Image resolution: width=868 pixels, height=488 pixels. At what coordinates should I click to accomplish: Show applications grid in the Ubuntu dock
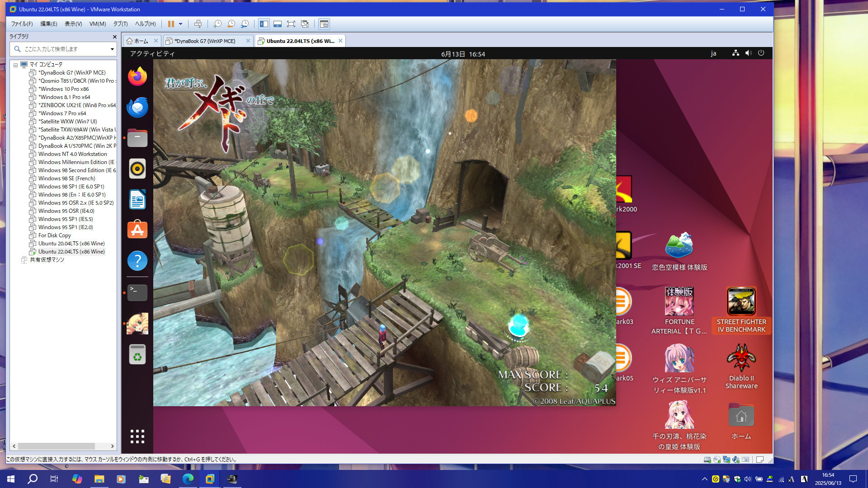click(137, 436)
